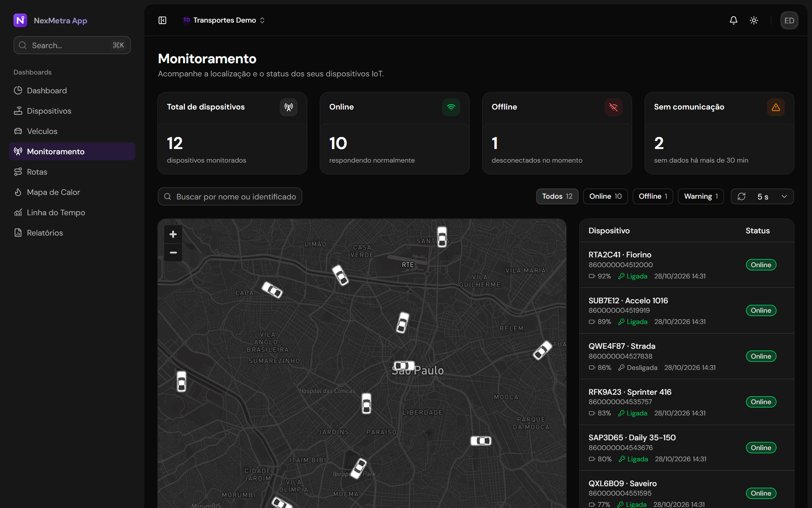Viewport: 812px width, 508px height.
Task: Filter devices by Warning 1
Action: (x=701, y=196)
